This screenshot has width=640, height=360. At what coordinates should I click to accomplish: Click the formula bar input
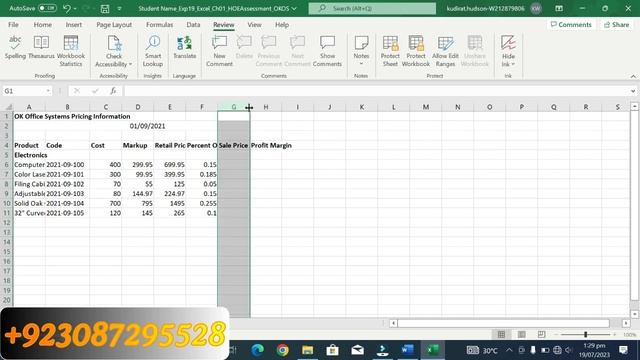coord(376,91)
